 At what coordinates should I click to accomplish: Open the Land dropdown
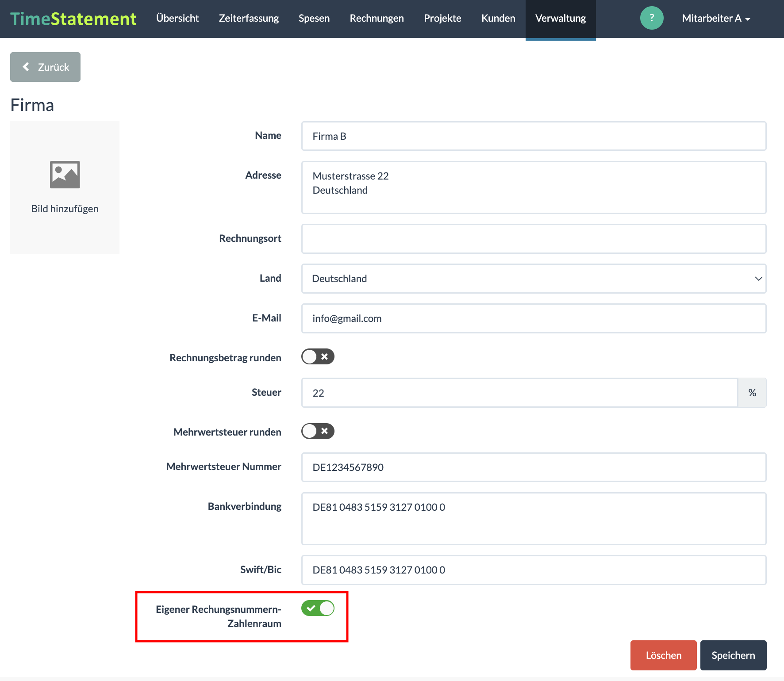click(534, 279)
